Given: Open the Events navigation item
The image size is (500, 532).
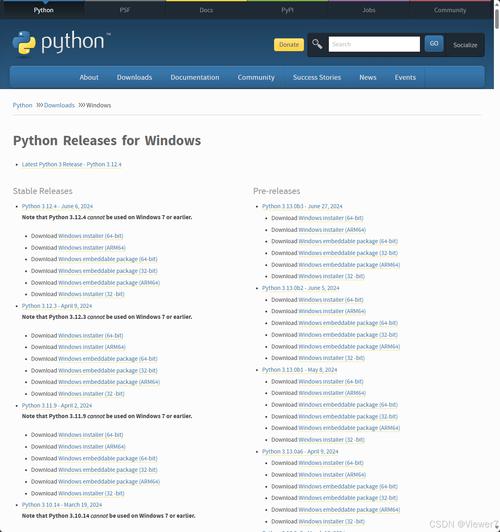Looking at the screenshot, I should 405,77.
